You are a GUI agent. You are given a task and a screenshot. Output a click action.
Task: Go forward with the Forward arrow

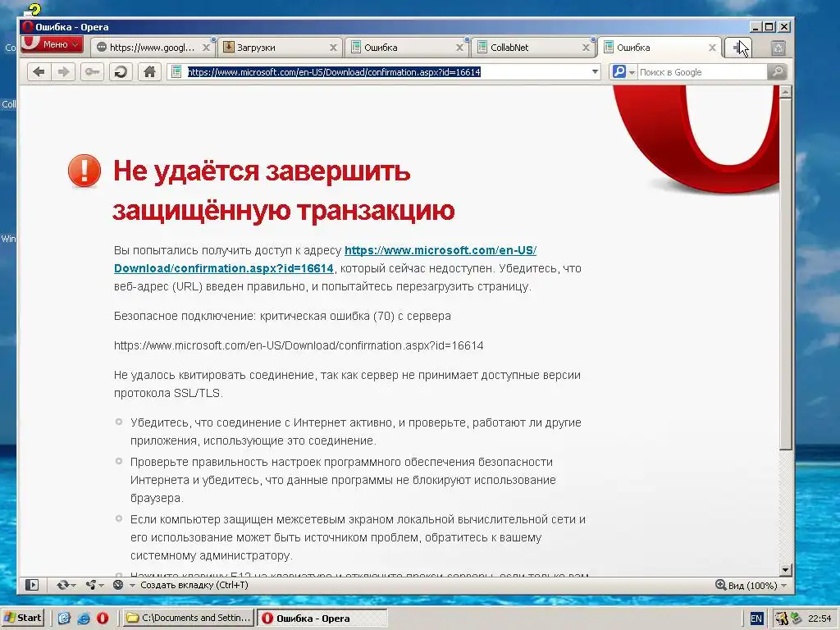pyautogui.click(x=63, y=72)
